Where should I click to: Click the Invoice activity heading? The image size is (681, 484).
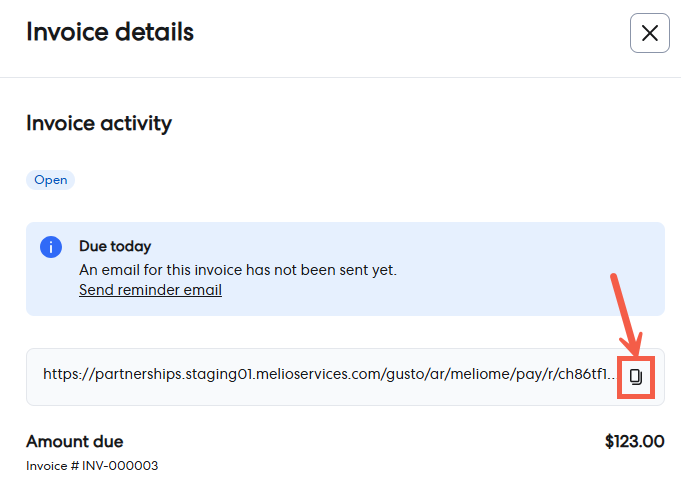pos(99,123)
